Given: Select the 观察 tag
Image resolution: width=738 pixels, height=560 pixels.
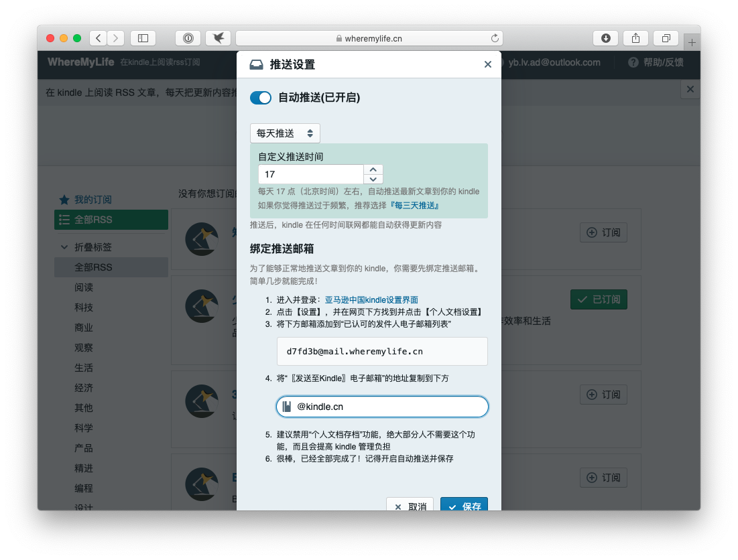Looking at the screenshot, I should [84, 348].
